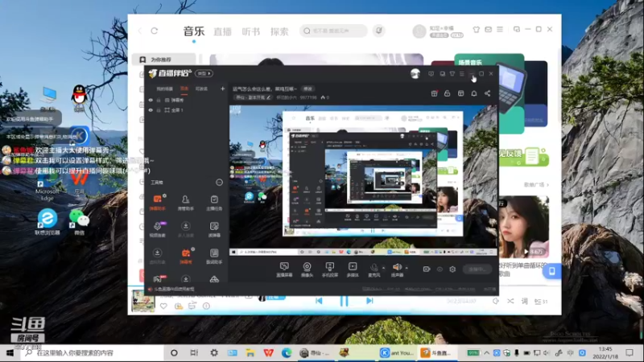
Task: Pause music playback
Action: coord(344,301)
